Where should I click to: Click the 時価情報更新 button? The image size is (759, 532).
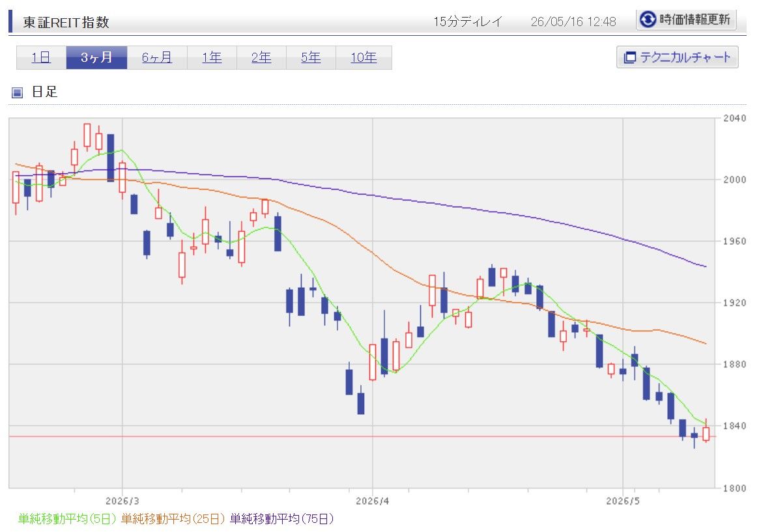click(687, 20)
